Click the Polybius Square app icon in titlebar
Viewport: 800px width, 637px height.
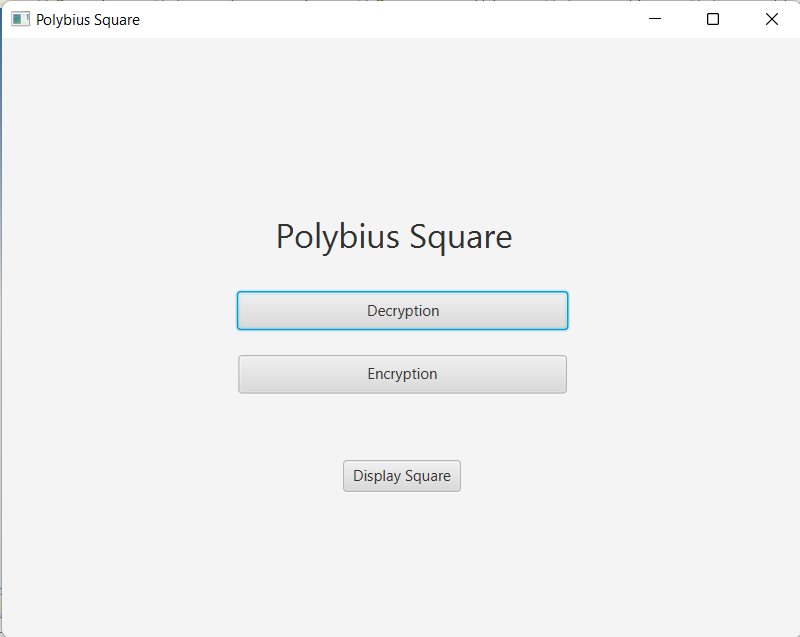(20, 19)
